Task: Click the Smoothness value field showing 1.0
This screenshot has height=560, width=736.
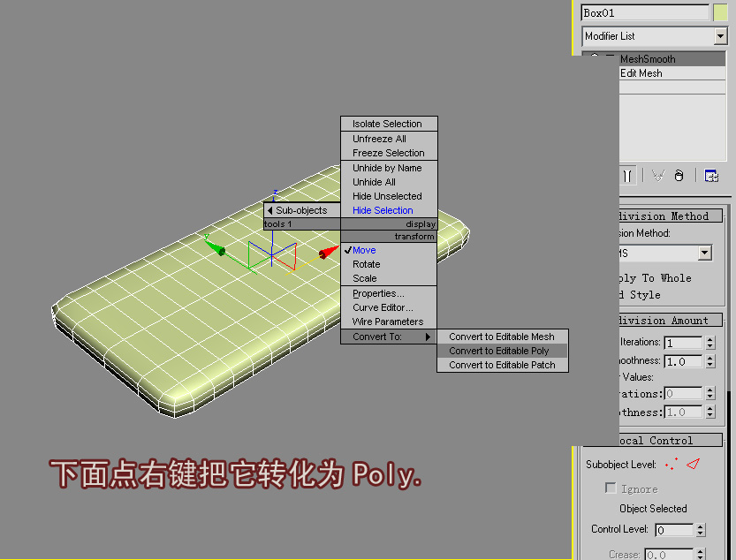Action: tap(683, 361)
